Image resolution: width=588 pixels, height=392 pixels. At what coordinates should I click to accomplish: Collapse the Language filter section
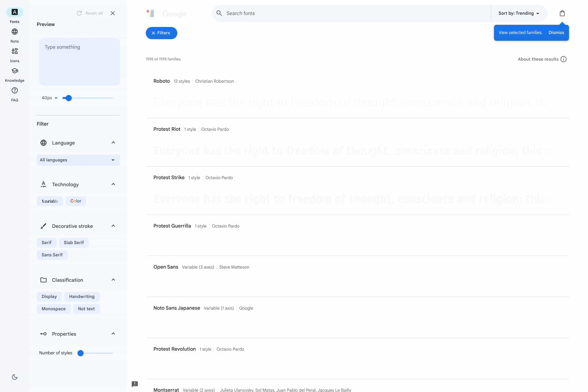(113, 143)
